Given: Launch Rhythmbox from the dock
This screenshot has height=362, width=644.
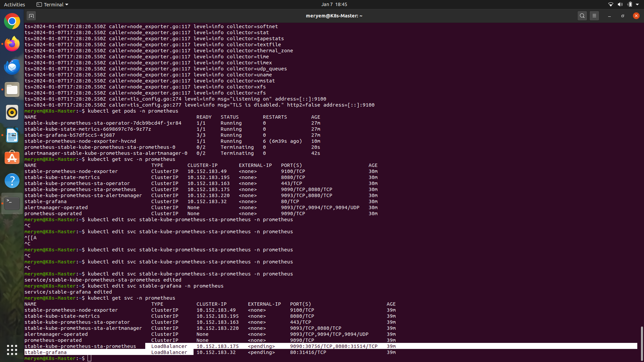Looking at the screenshot, I should (x=12, y=112).
